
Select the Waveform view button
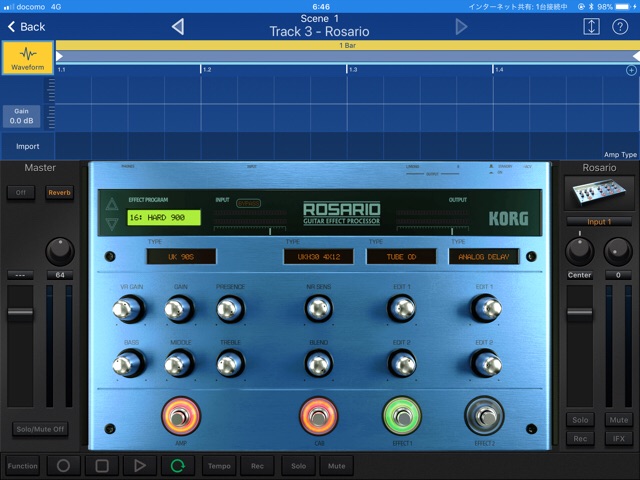point(28,58)
